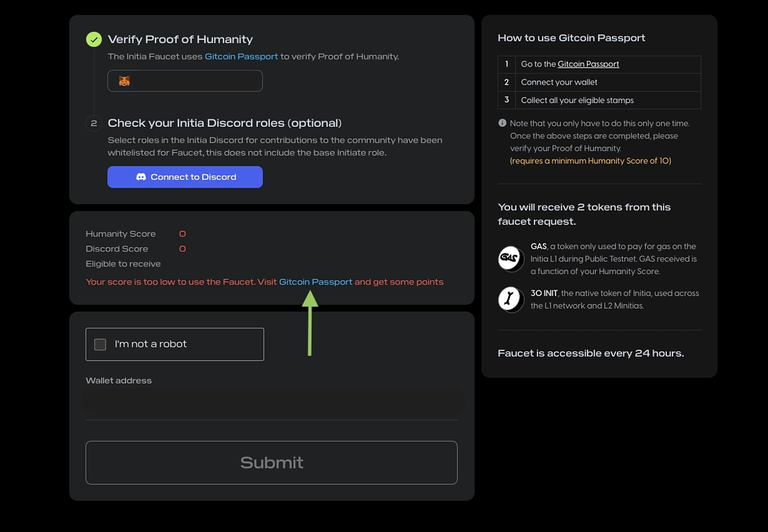Screen dimensions: 768x532
Task: Click the green arrow annotation
Action: click(310, 323)
